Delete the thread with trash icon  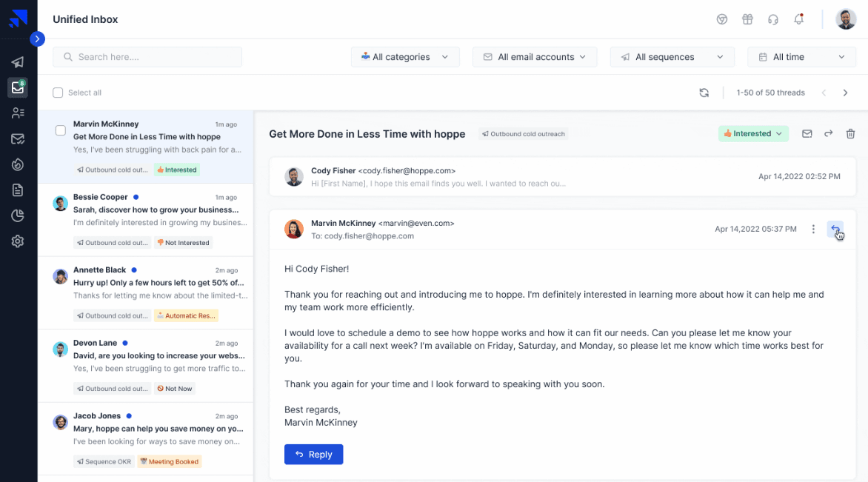[850, 134]
